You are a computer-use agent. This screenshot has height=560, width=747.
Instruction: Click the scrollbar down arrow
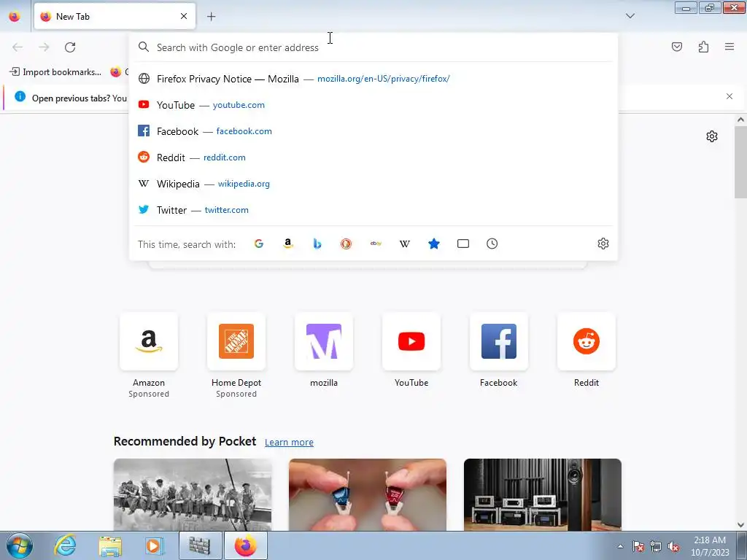coord(740,525)
